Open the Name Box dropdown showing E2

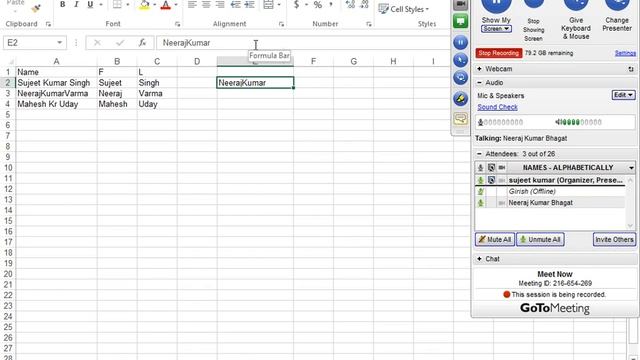(x=60, y=43)
